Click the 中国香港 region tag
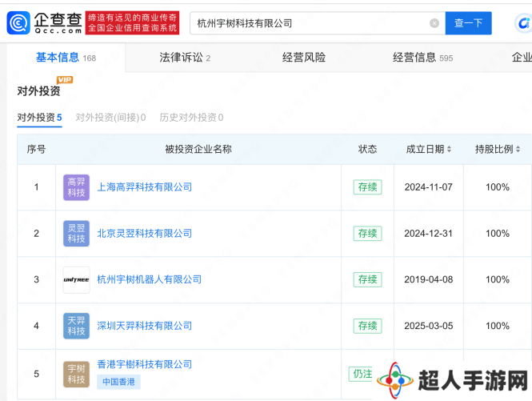 118,382
